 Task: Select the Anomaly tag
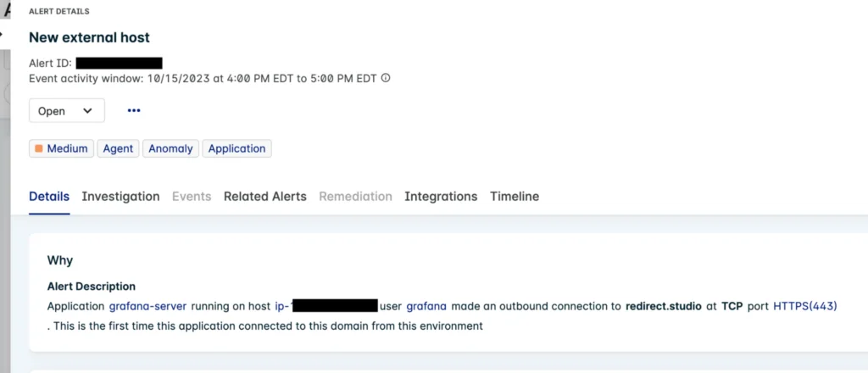tap(170, 148)
